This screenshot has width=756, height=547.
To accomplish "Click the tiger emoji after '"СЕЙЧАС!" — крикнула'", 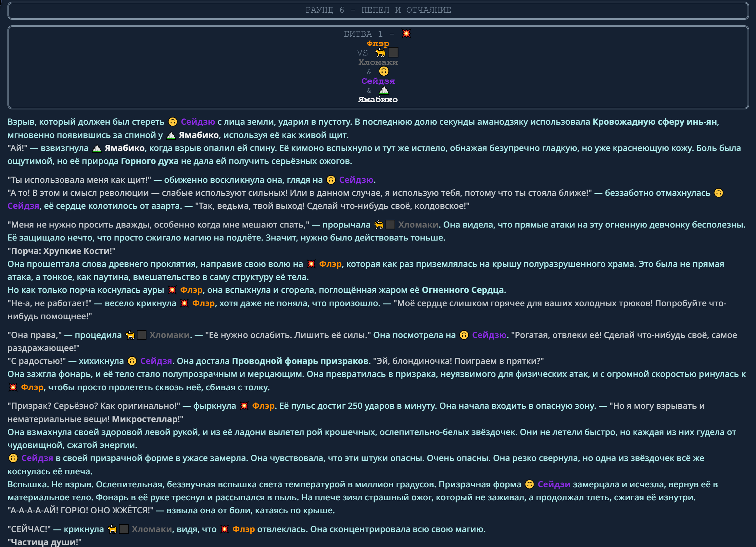I will tap(112, 529).
